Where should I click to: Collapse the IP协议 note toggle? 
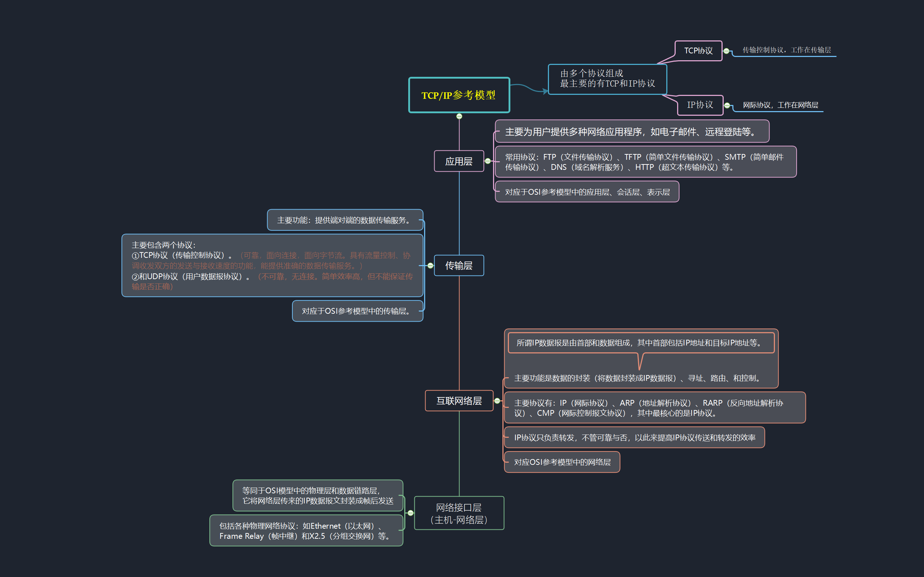[727, 105]
